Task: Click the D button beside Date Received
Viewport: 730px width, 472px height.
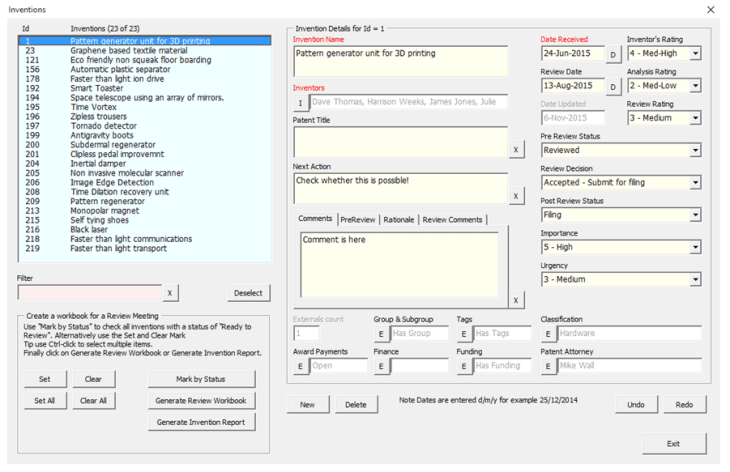Action: (x=614, y=54)
